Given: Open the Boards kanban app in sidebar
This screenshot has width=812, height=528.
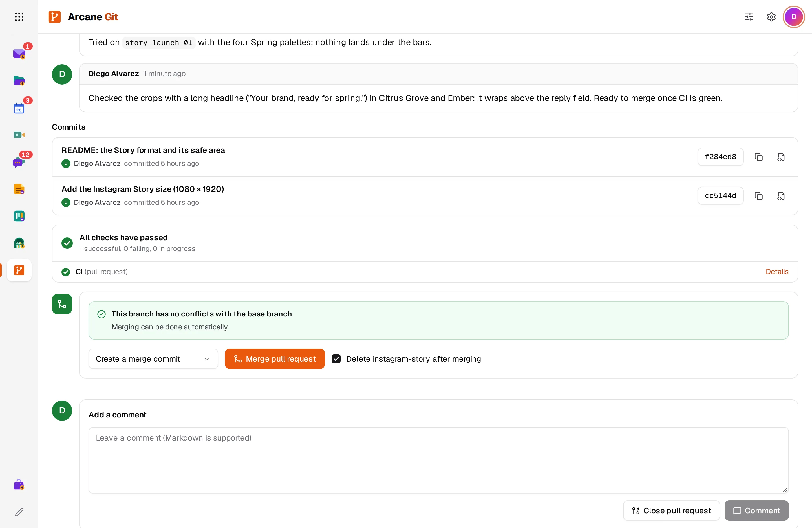Looking at the screenshot, I should (x=19, y=216).
